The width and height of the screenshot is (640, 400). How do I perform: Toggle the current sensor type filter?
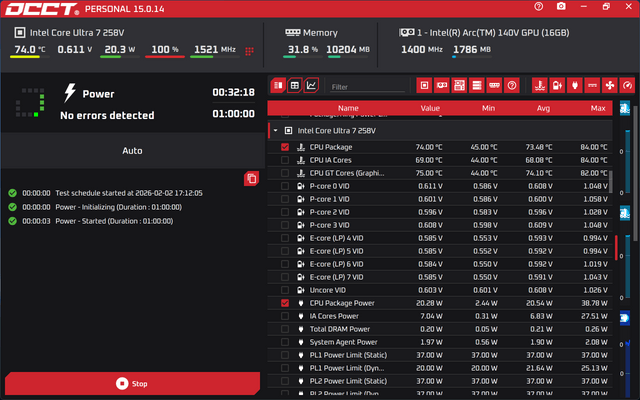tap(592, 85)
